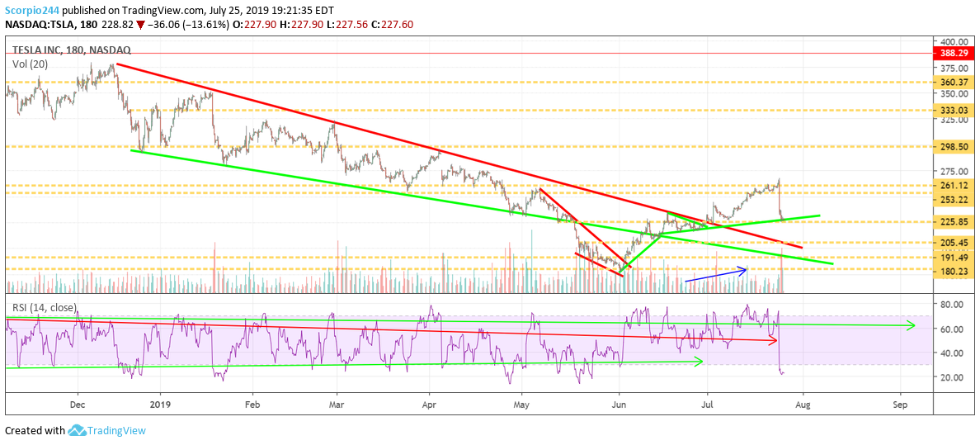Image resolution: width=980 pixels, height=445 pixels.
Task: Click the blue arrow drawn above volume bars
Action: [716, 275]
